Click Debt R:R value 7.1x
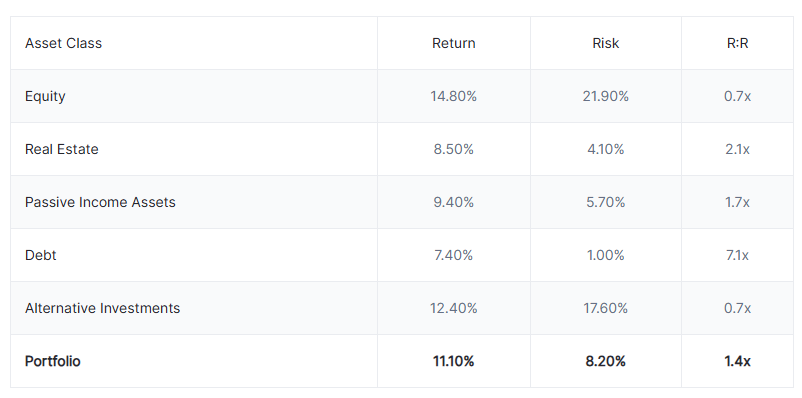The width and height of the screenshot is (802, 398). (x=738, y=255)
